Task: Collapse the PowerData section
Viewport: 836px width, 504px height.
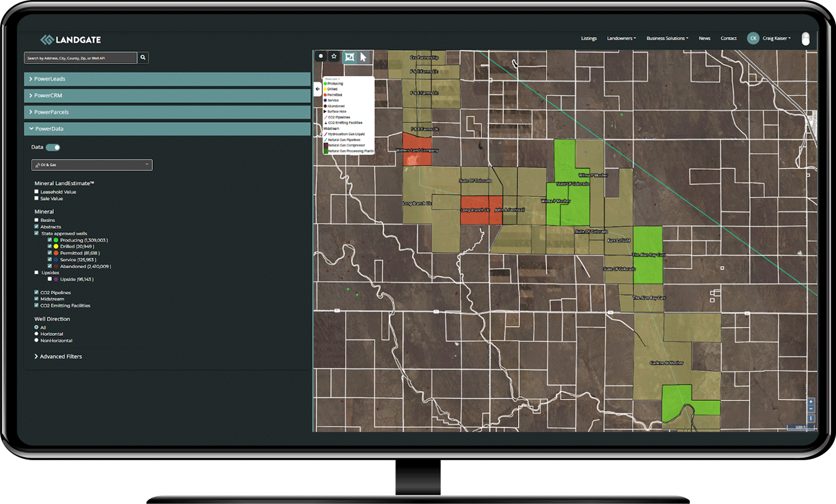Action: click(167, 128)
